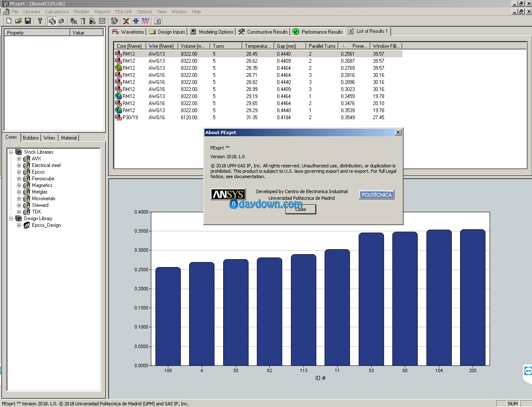Image resolution: width=532 pixels, height=407 pixels.
Task: Click the Design Library root icon
Action: tap(19, 218)
